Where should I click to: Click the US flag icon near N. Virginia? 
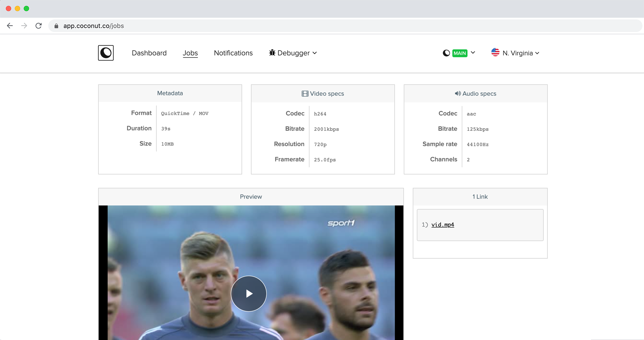495,53
